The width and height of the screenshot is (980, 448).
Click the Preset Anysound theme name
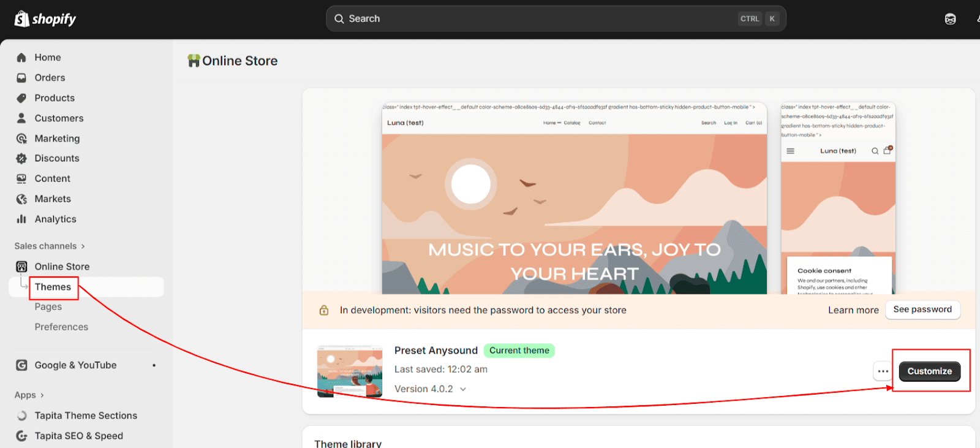[435, 351]
